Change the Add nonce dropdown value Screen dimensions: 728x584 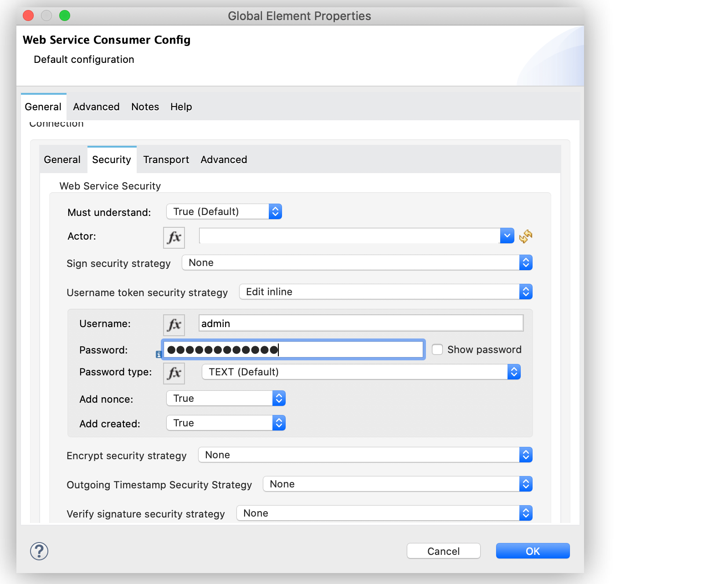[226, 398]
